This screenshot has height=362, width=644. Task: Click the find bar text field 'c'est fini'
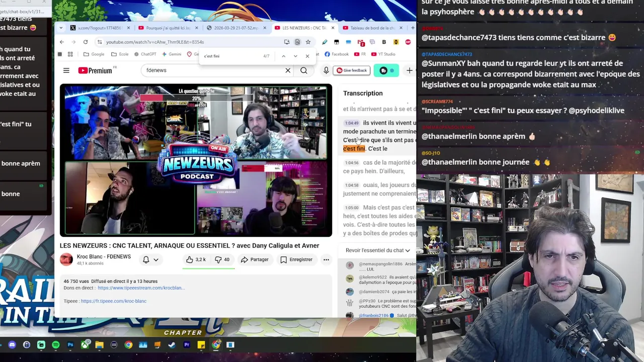pos(231,56)
